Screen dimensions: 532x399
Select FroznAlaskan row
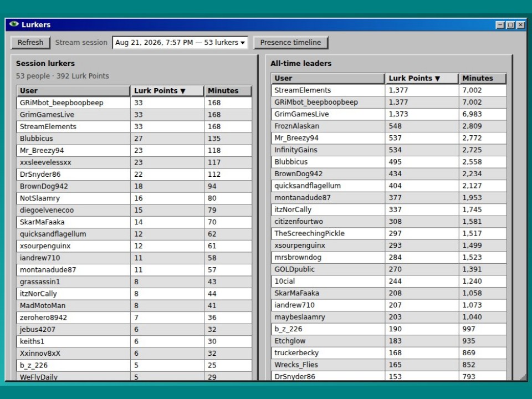389,126
